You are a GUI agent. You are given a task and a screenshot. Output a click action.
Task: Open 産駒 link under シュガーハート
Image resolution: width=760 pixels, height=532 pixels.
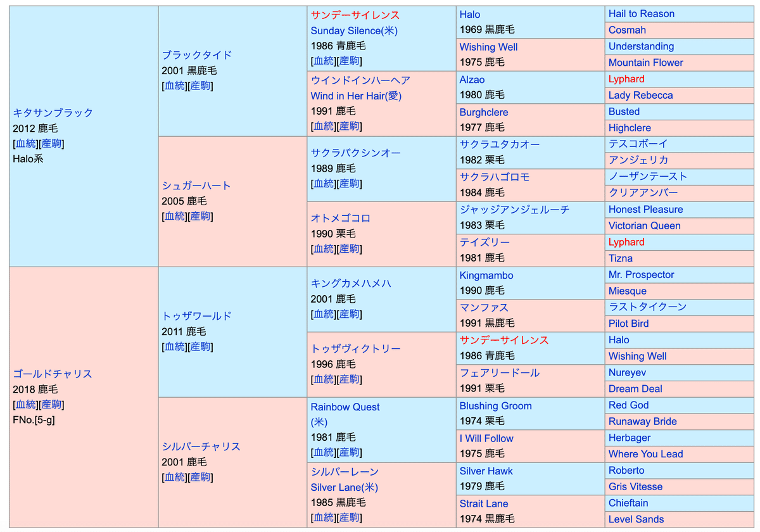click(200, 217)
